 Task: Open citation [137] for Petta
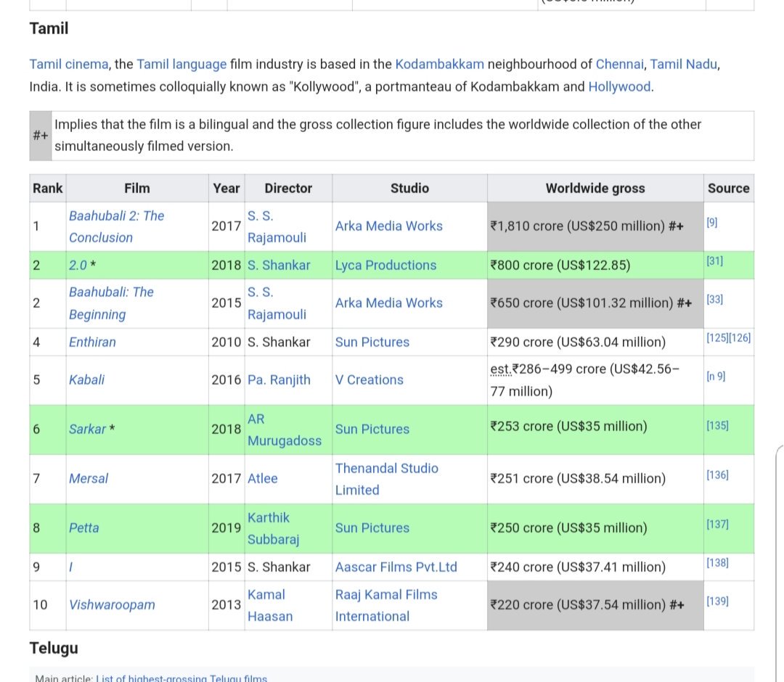tap(717, 524)
